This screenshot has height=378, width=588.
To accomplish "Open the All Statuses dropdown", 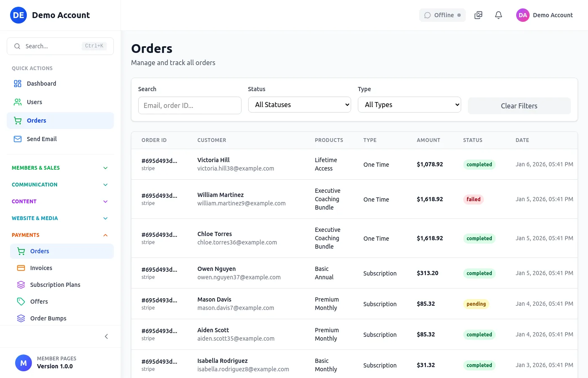I will 300,105.
